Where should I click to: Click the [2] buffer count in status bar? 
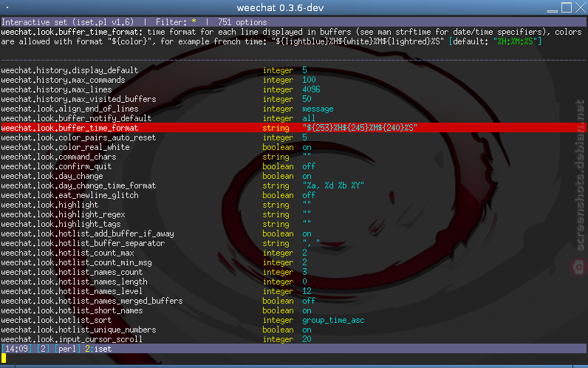tap(43, 349)
